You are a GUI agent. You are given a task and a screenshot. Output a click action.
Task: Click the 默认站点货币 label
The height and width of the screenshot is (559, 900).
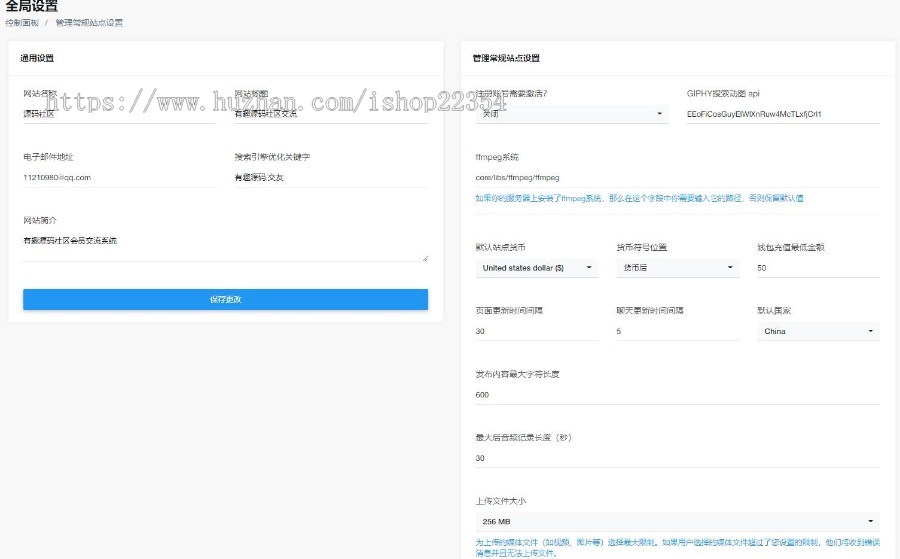[501, 247]
